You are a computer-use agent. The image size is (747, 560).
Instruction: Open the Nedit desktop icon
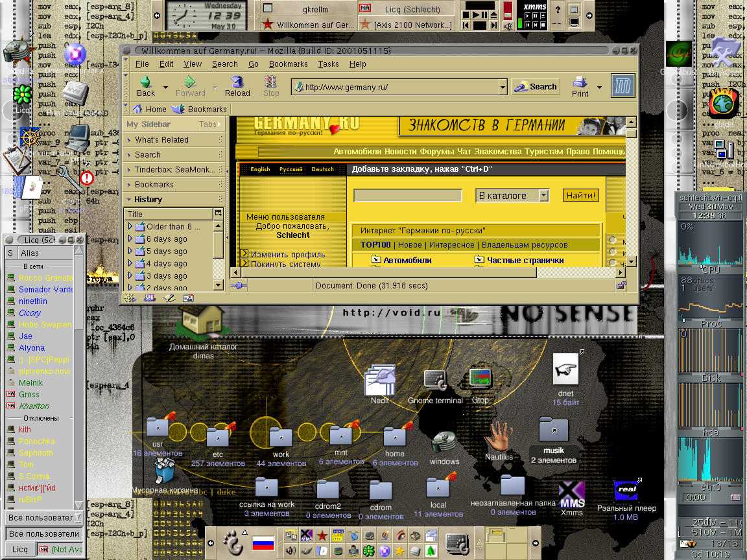coord(380,380)
